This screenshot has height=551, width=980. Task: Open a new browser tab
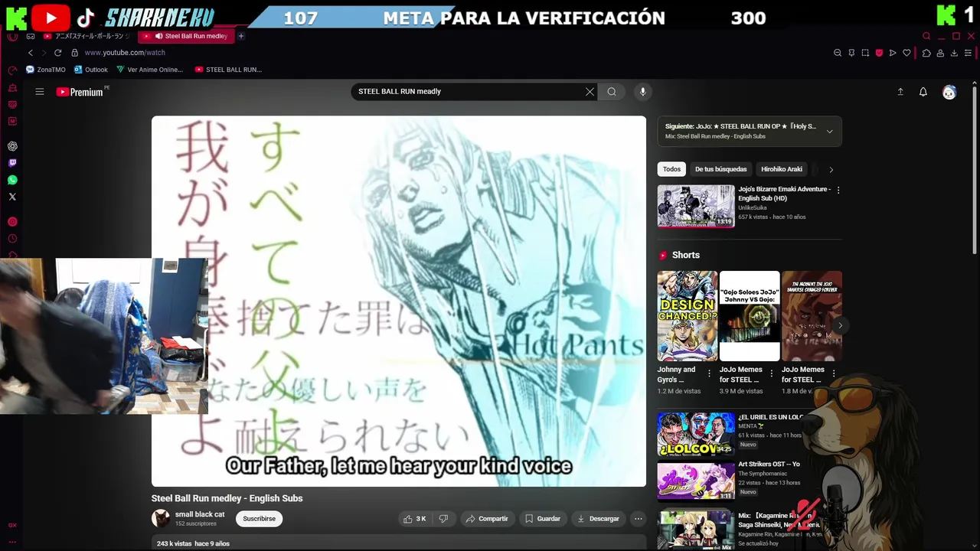[241, 36]
